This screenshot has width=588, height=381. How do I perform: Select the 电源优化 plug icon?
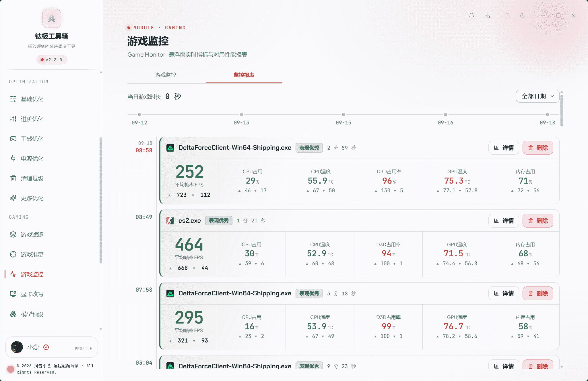tap(13, 159)
